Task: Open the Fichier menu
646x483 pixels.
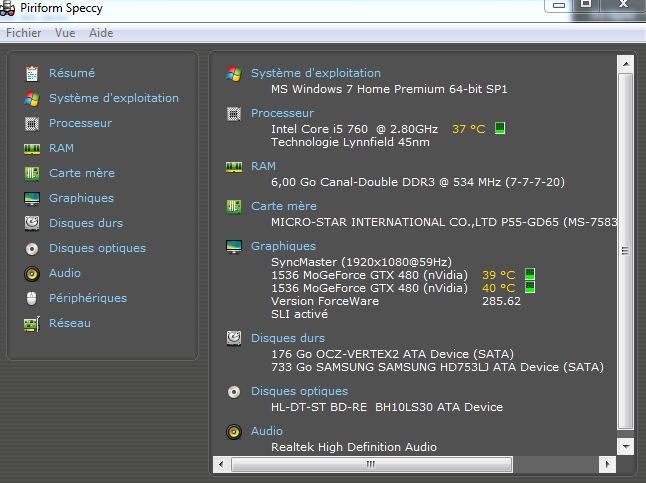Action: pos(24,33)
